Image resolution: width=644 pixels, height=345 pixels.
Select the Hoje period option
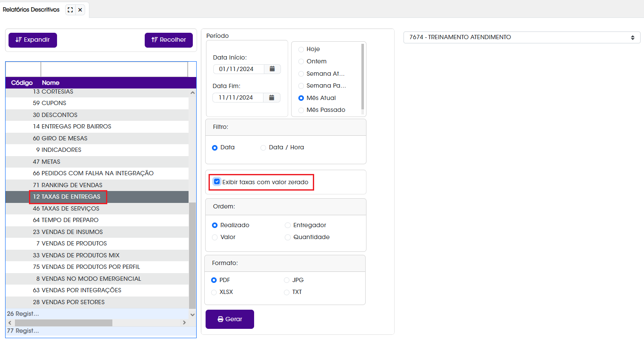coord(301,49)
